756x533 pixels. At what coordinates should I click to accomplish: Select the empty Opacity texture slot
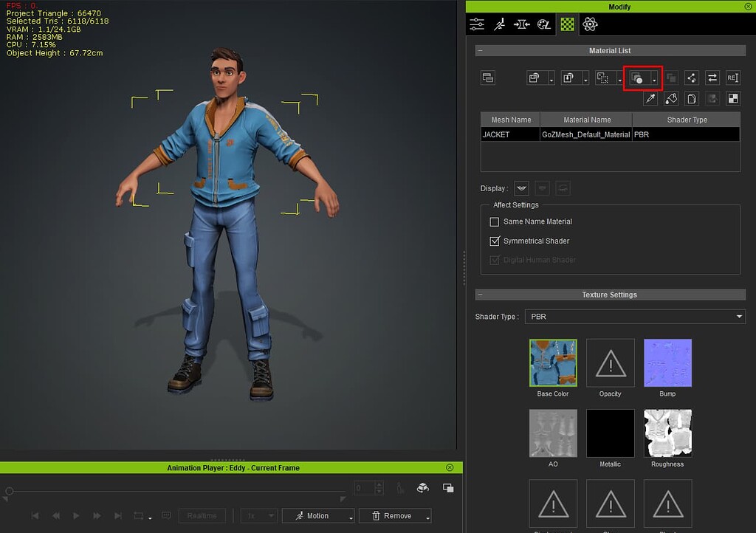coord(611,363)
